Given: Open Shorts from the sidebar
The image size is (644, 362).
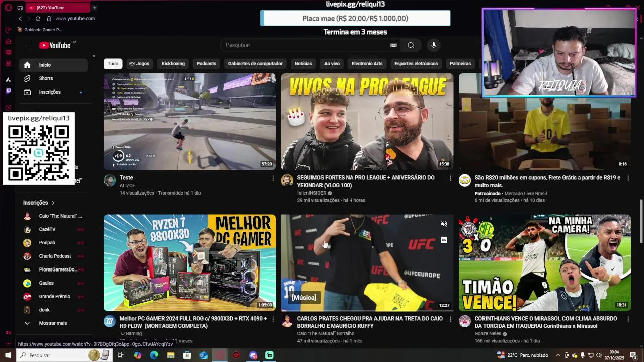Looking at the screenshot, I should click(53, 78).
